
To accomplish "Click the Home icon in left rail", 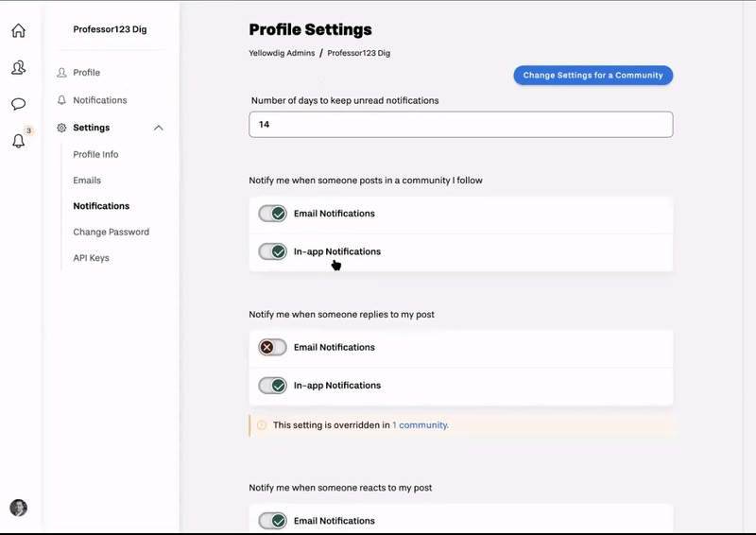I will point(18,30).
